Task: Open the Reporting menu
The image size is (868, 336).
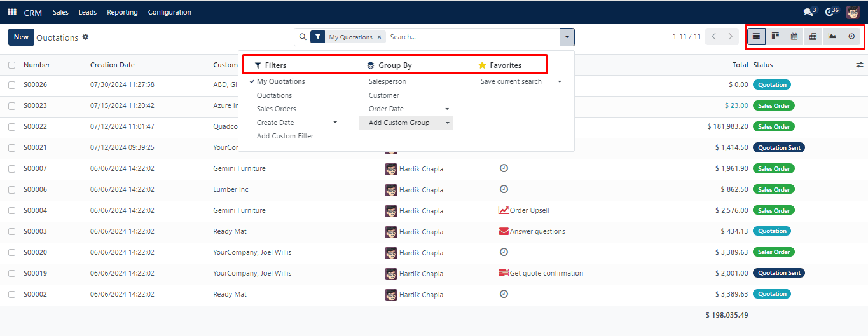Action: click(122, 12)
